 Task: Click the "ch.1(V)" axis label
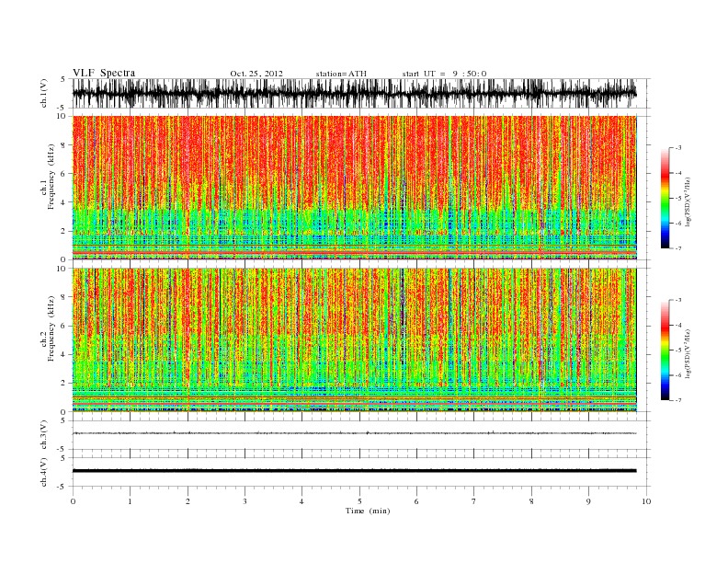click(44, 93)
